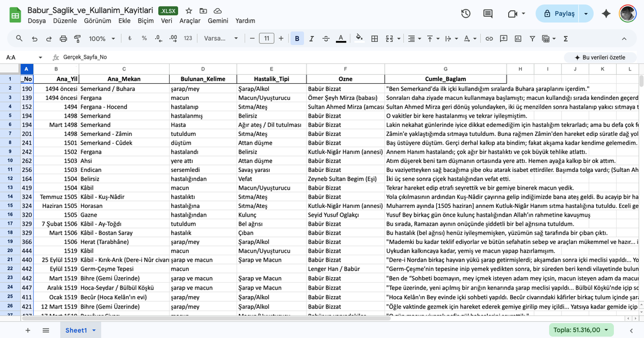Open the Görünüm menu
Viewport: 644px width, 338px height.
pyautogui.click(x=97, y=21)
